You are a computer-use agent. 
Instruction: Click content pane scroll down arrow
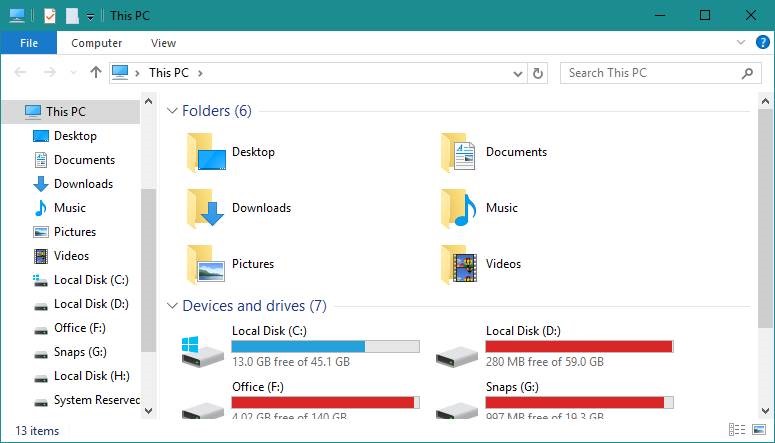click(766, 411)
